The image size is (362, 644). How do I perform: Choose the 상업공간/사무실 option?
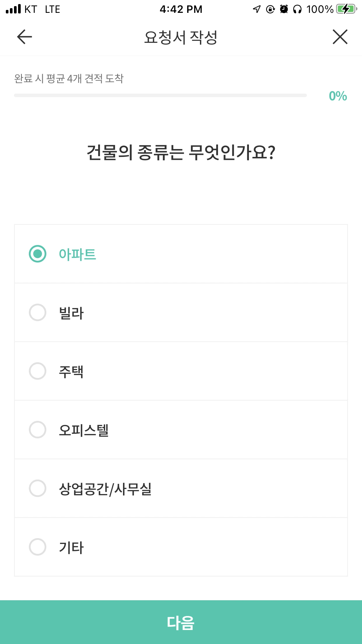(105, 489)
